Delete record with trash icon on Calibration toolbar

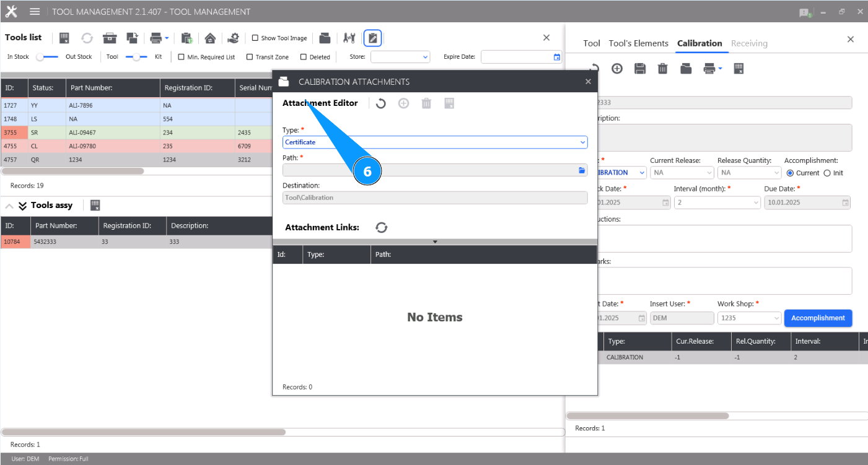coord(662,69)
